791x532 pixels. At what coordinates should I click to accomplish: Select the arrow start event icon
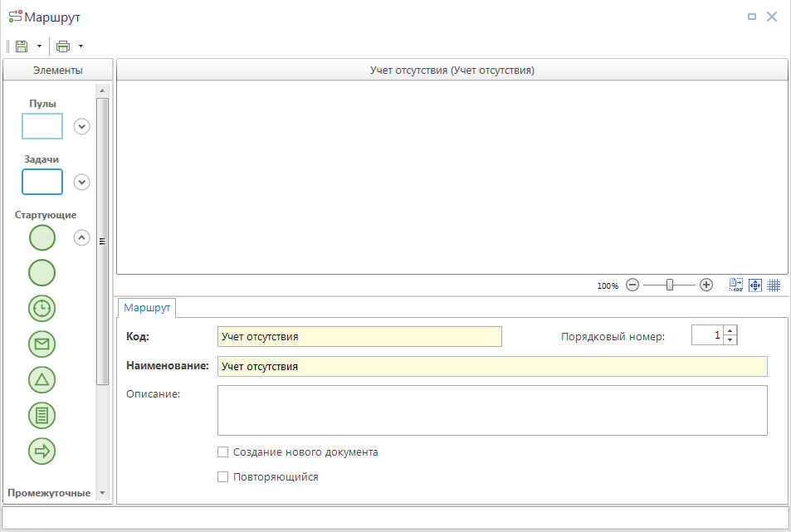tap(42, 451)
